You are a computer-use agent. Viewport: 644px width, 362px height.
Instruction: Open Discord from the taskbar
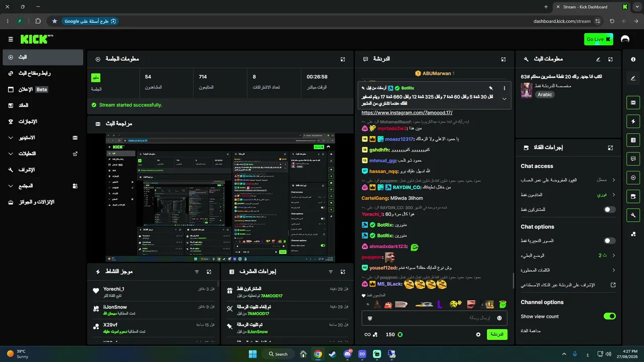click(347, 354)
